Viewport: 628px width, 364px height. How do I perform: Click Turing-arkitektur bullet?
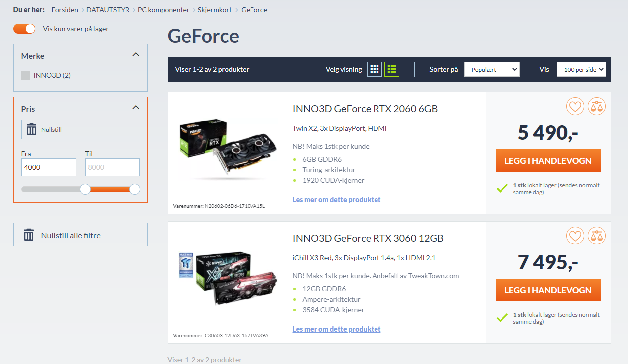click(329, 170)
